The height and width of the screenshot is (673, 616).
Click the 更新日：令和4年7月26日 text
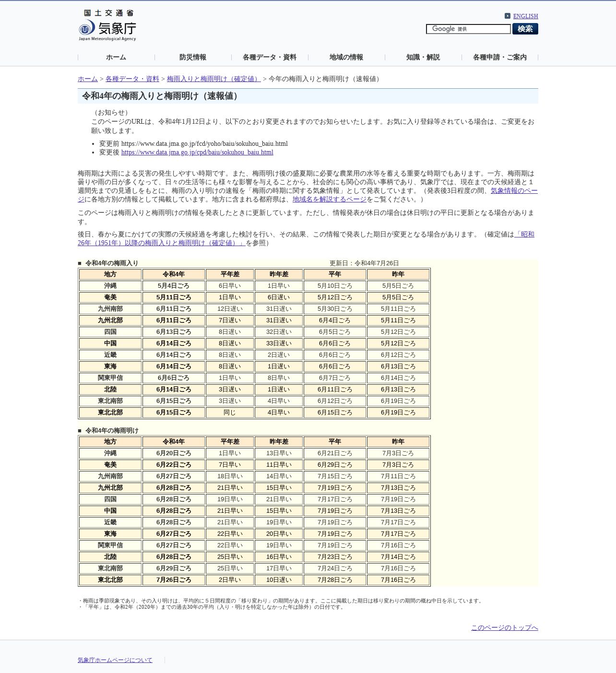[x=364, y=263]
